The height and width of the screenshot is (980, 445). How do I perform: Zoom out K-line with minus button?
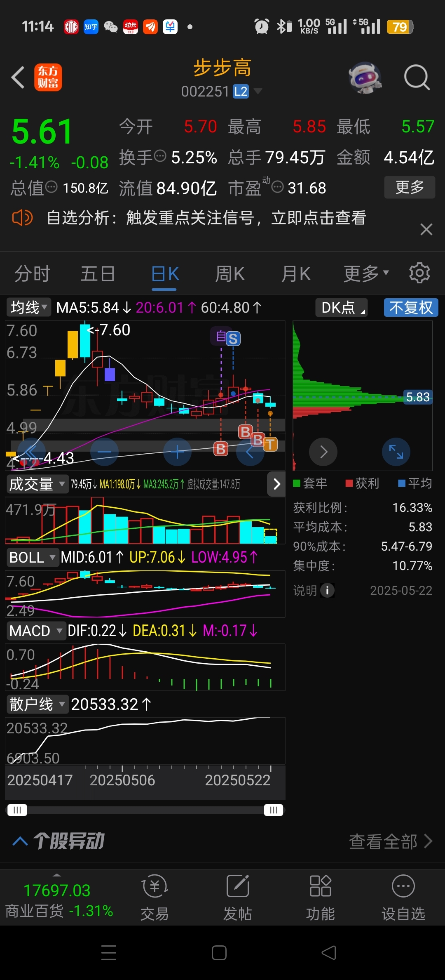coord(104,452)
